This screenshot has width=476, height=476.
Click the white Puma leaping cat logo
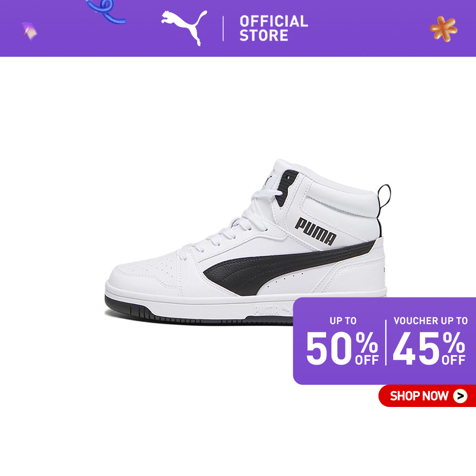click(x=184, y=28)
